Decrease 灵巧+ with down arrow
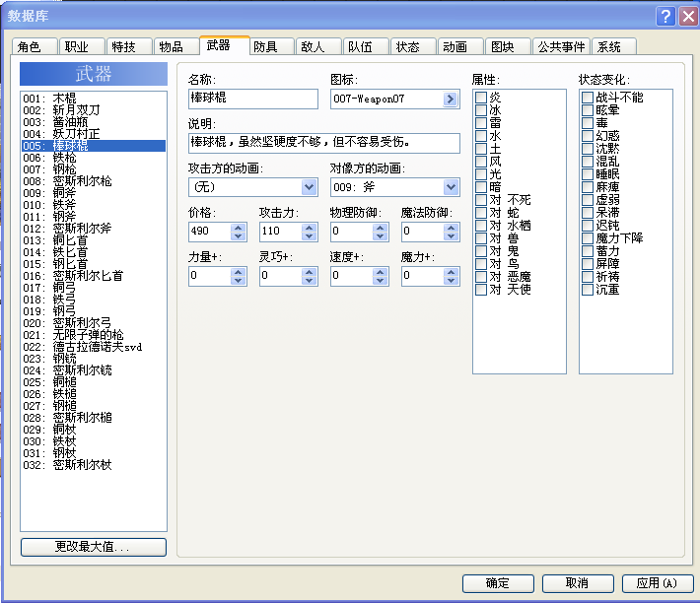The height and width of the screenshot is (603, 700). point(309,281)
